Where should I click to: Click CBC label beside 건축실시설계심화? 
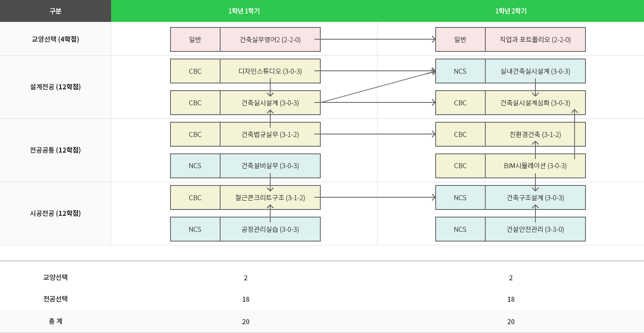click(x=460, y=103)
